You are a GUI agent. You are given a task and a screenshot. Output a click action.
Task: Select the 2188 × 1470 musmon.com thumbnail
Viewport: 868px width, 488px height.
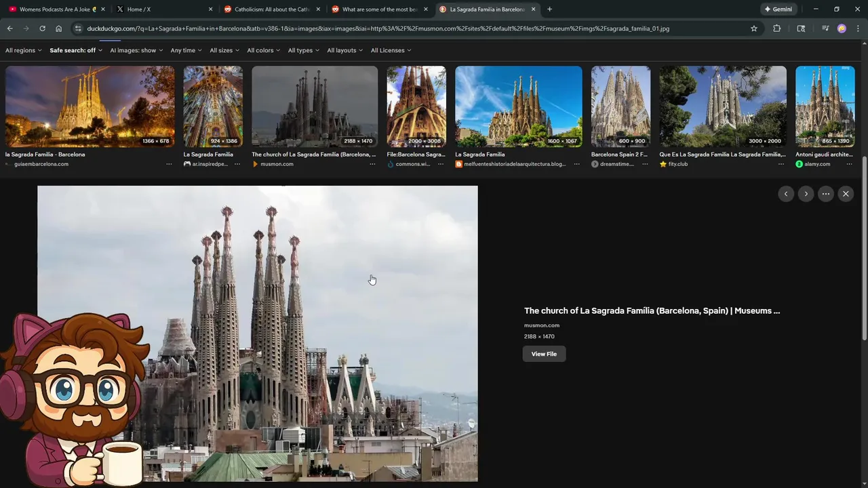pyautogui.click(x=315, y=106)
